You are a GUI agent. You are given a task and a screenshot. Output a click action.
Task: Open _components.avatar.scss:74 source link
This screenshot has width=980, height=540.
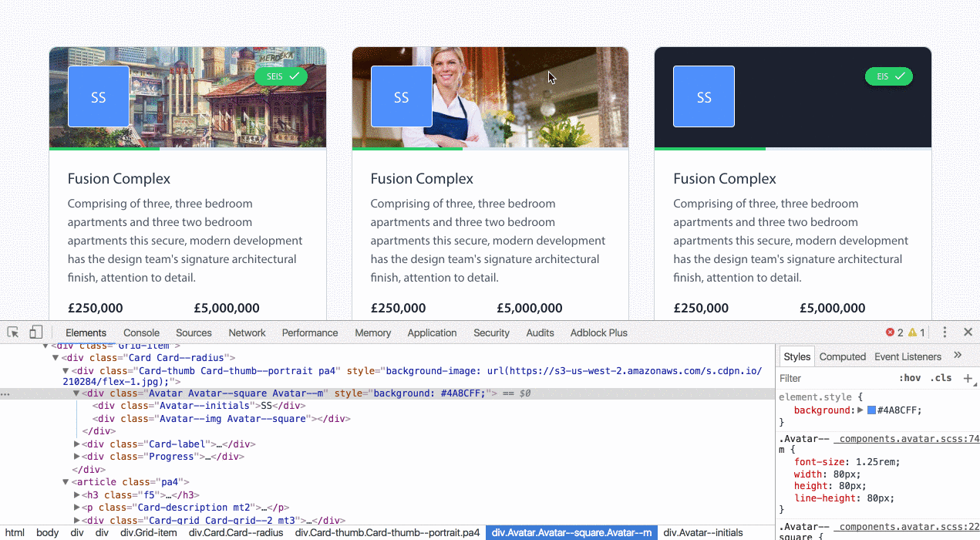point(906,439)
